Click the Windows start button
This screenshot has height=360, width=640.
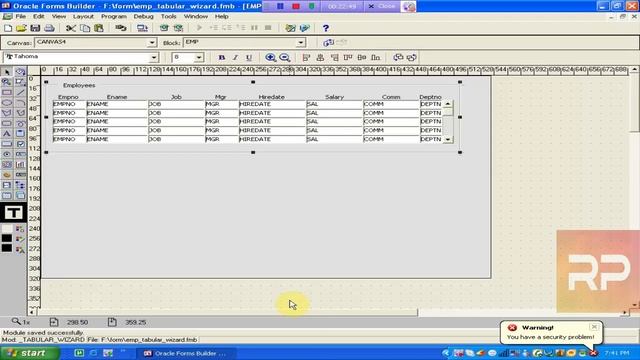(x=30, y=353)
